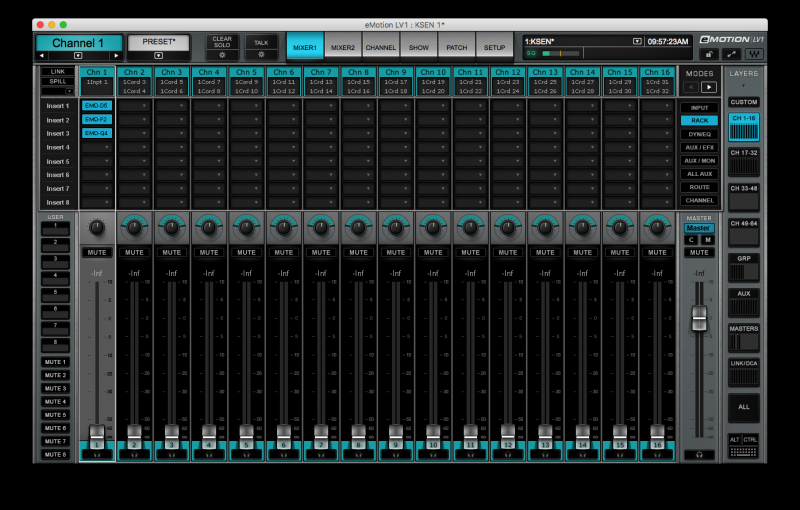Switch to the SHOW tab
This screenshot has width=800, height=510.
click(x=418, y=47)
